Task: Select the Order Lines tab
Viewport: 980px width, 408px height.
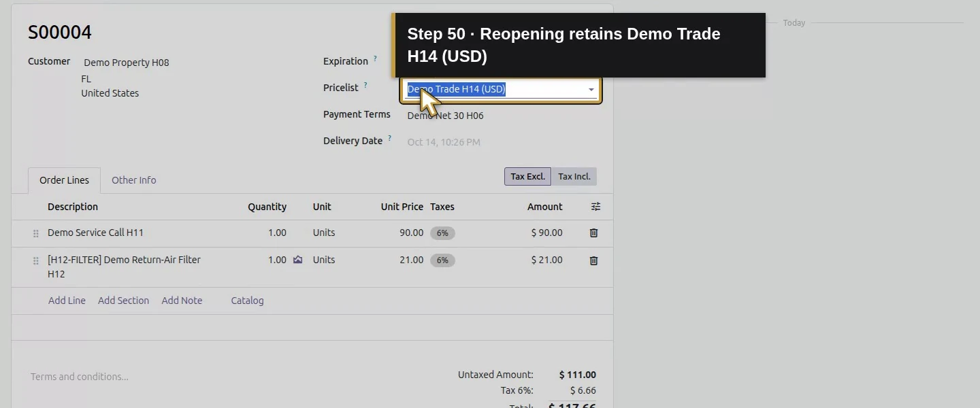Action: click(x=64, y=180)
